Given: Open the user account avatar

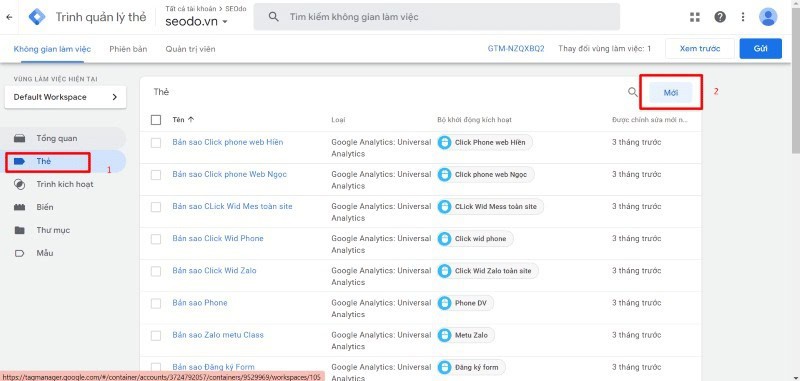Looking at the screenshot, I should tap(768, 17).
